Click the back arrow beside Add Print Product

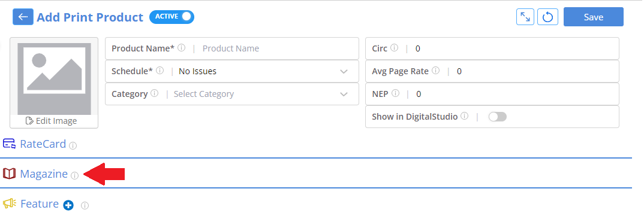click(x=23, y=17)
